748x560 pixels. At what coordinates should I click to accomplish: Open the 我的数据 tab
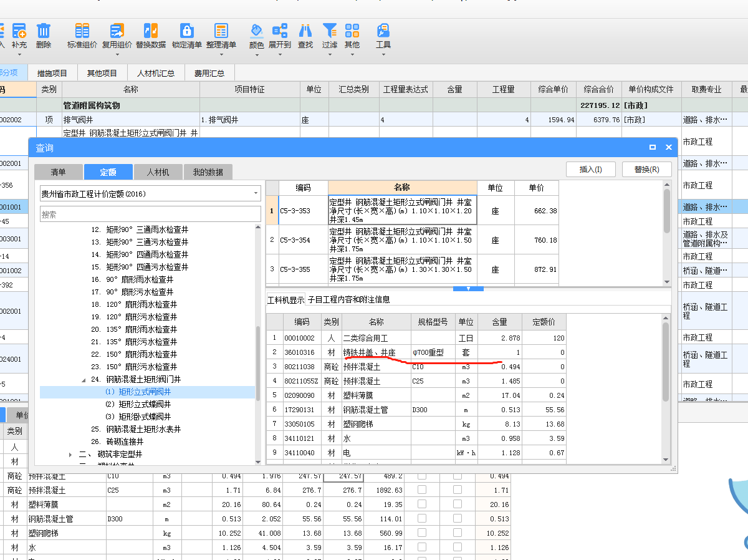(208, 172)
